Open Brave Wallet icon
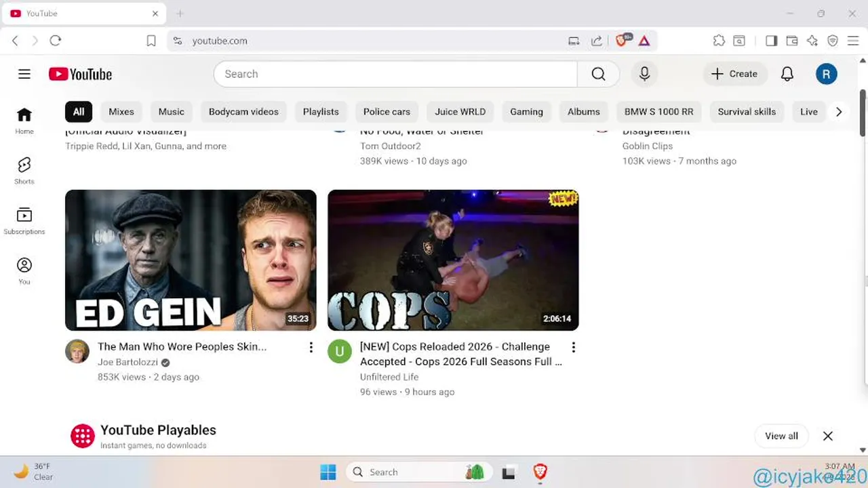The image size is (868, 488). 791,41
